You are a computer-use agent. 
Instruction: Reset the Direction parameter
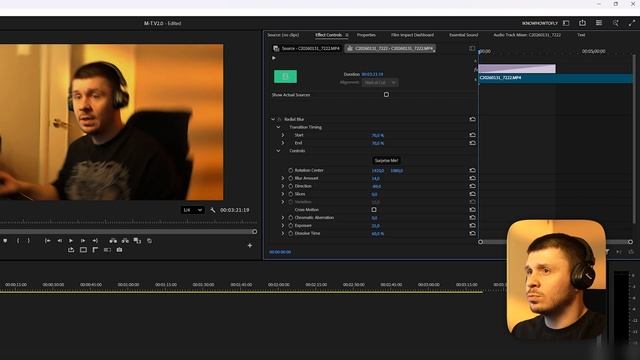(472, 186)
